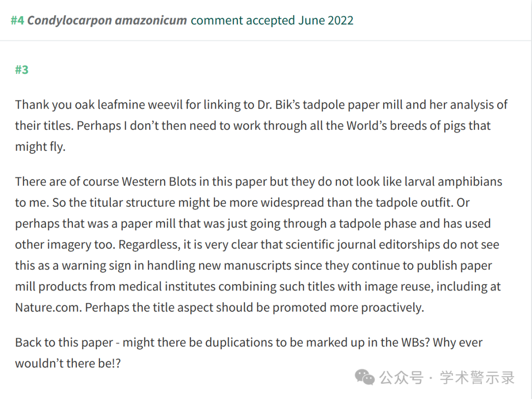532x399 pixels.
Task: Open the "#4" comment number link
Action: [17, 20]
